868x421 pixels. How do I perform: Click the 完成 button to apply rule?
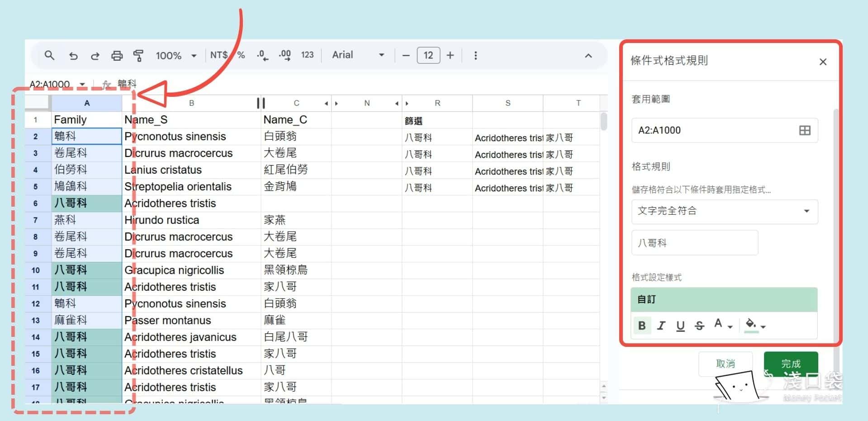click(x=791, y=363)
